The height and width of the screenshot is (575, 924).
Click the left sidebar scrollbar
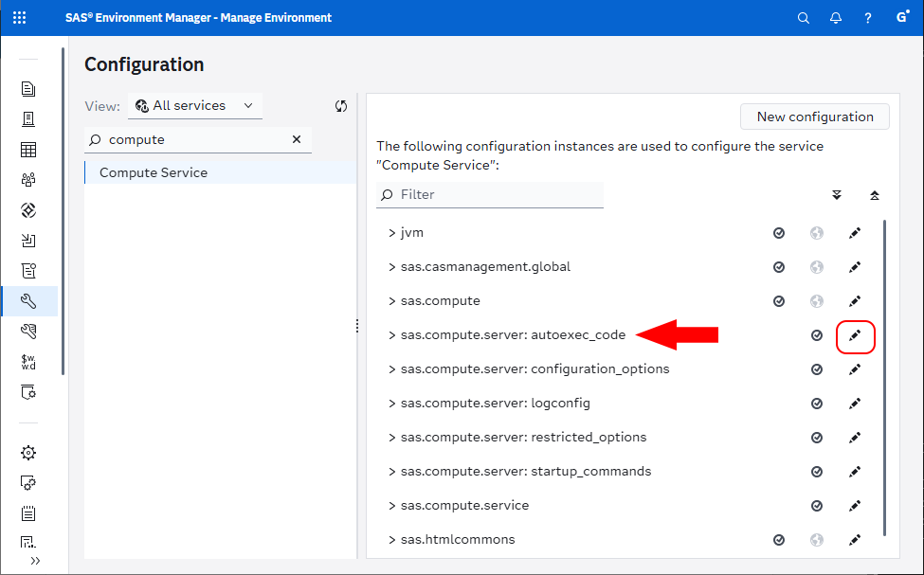coord(63,211)
